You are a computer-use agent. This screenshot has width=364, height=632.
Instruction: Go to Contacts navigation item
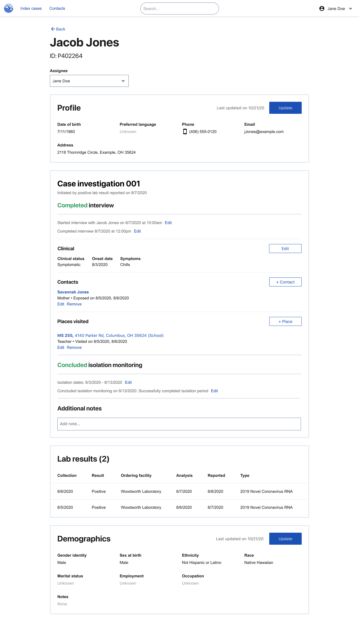tap(57, 9)
